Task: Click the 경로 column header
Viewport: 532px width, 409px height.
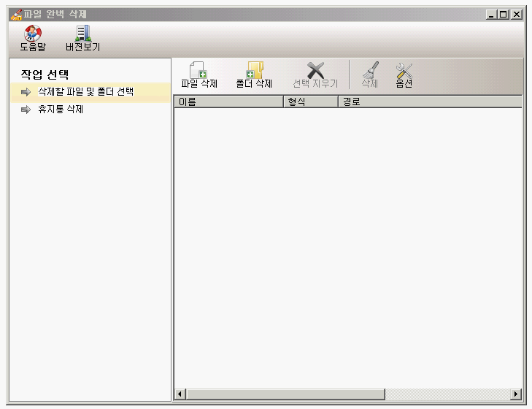Action: tap(429, 102)
